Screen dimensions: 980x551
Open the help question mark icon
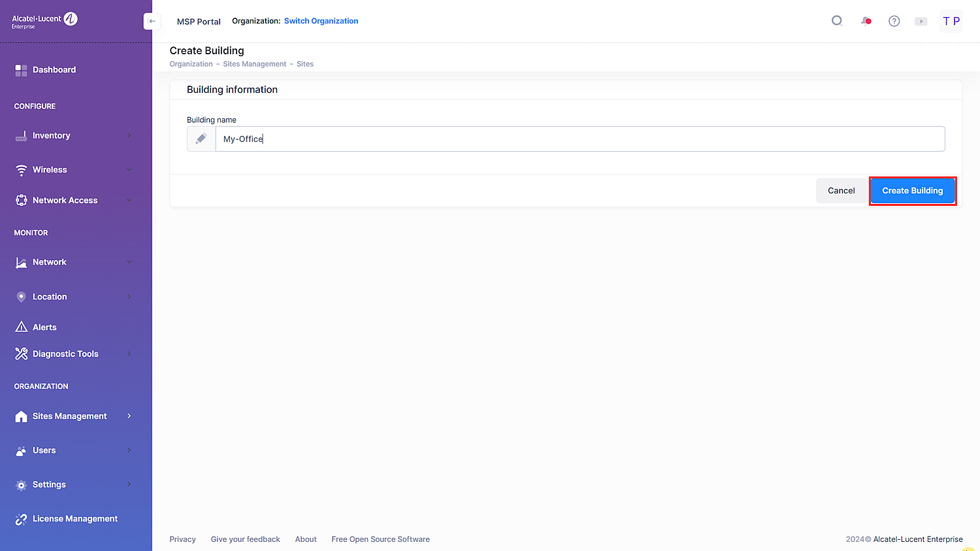[894, 21]
